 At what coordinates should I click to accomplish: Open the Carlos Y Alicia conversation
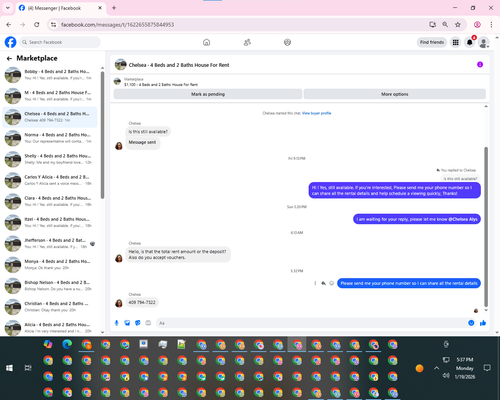50,180
